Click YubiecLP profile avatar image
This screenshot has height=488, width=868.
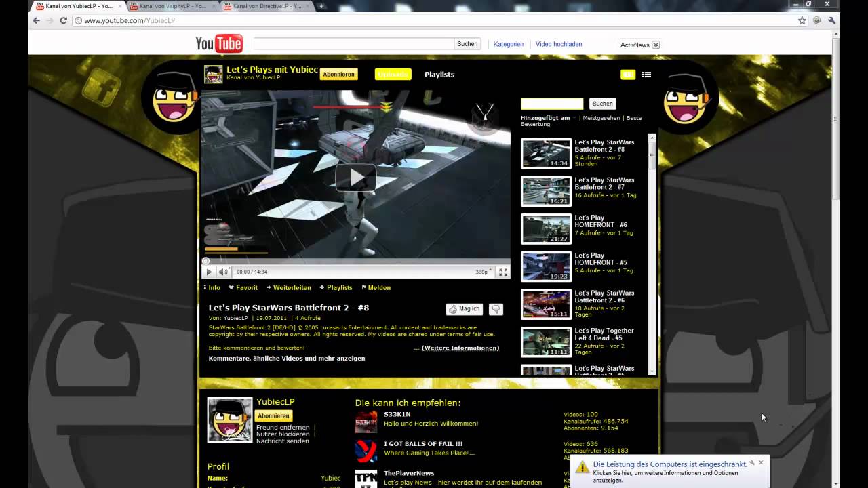(230, 420)
